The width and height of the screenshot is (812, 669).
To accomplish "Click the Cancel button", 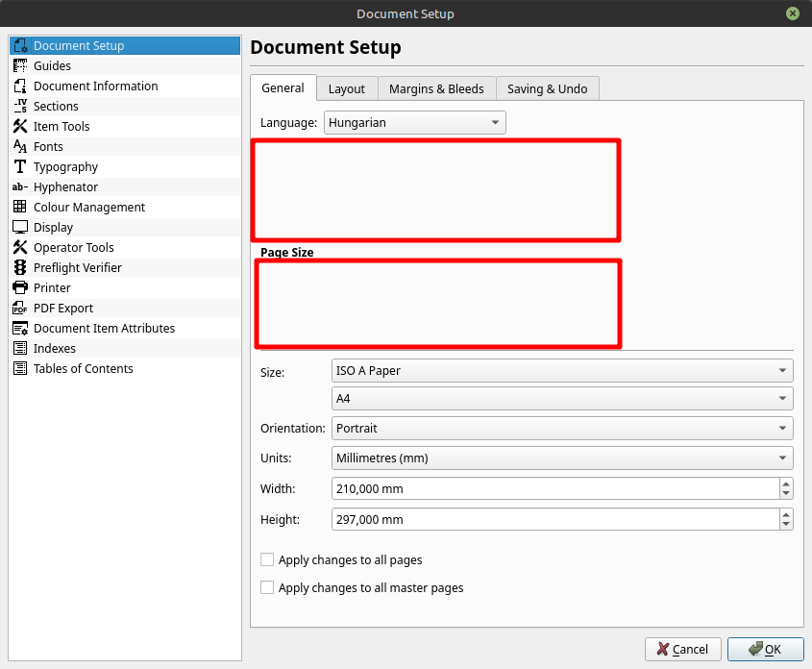I will pos(681,650).
